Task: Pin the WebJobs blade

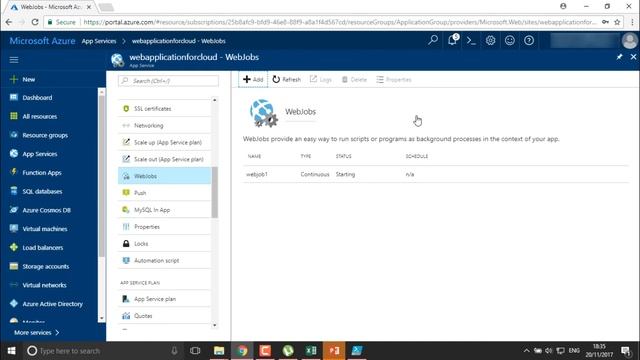Action: pyautogui.click(x=619, y=57)
